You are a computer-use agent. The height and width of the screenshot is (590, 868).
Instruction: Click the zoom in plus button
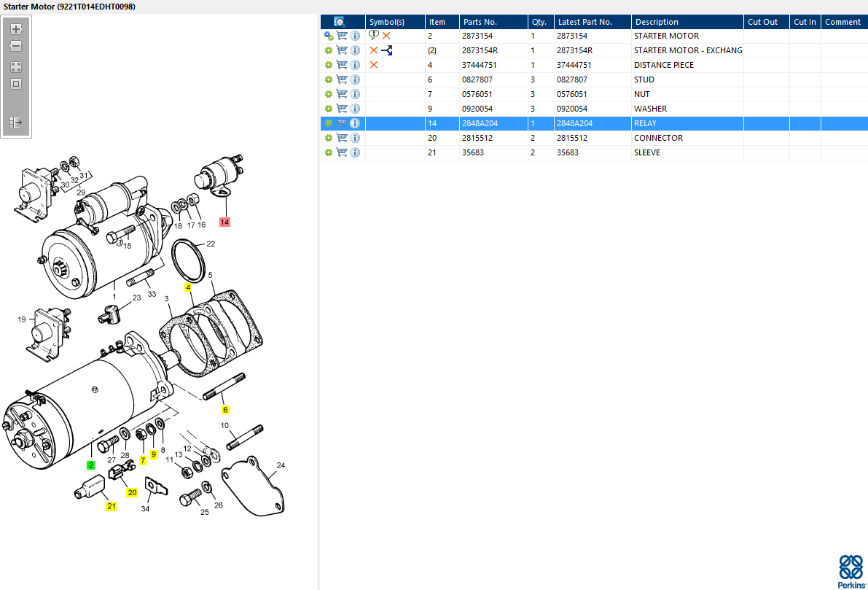point(16,29)
